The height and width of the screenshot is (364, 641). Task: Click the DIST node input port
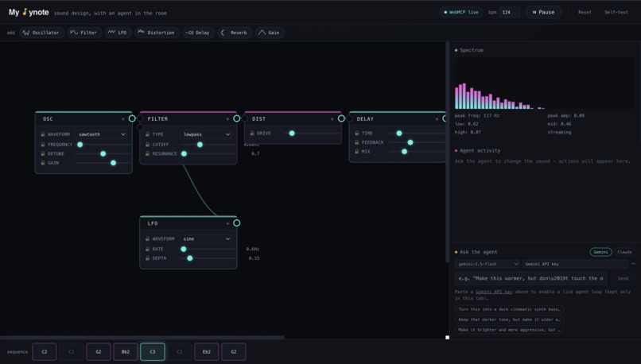click(x=244, y=118)
